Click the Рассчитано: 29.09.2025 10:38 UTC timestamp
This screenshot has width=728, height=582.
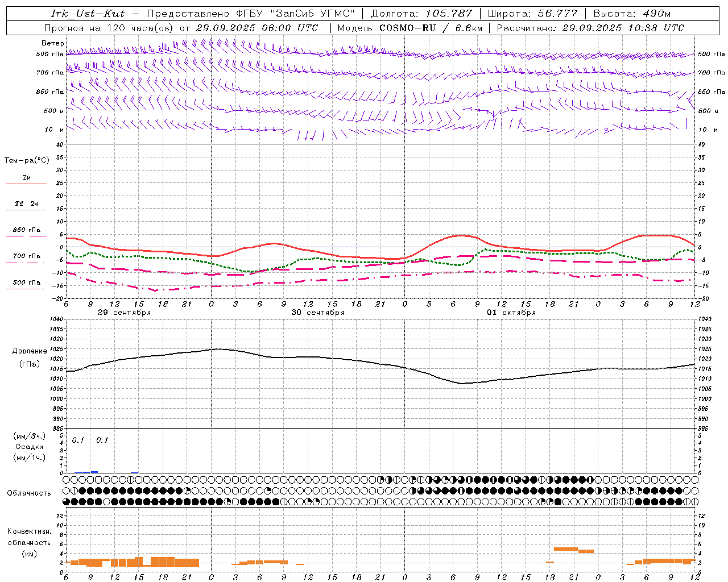[x=590, y=28]
